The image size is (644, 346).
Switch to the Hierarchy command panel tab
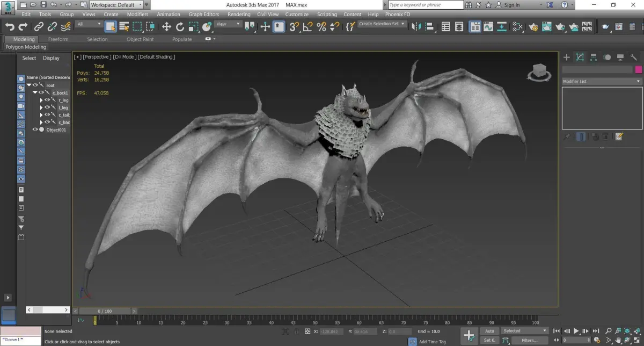[x=594, y=57]
